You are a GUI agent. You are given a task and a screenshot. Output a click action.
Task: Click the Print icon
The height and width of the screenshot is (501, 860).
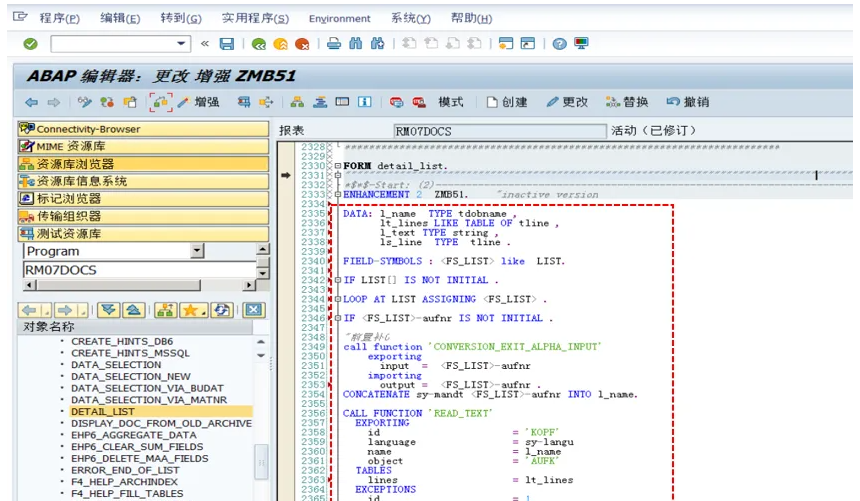tap(333, 43)
